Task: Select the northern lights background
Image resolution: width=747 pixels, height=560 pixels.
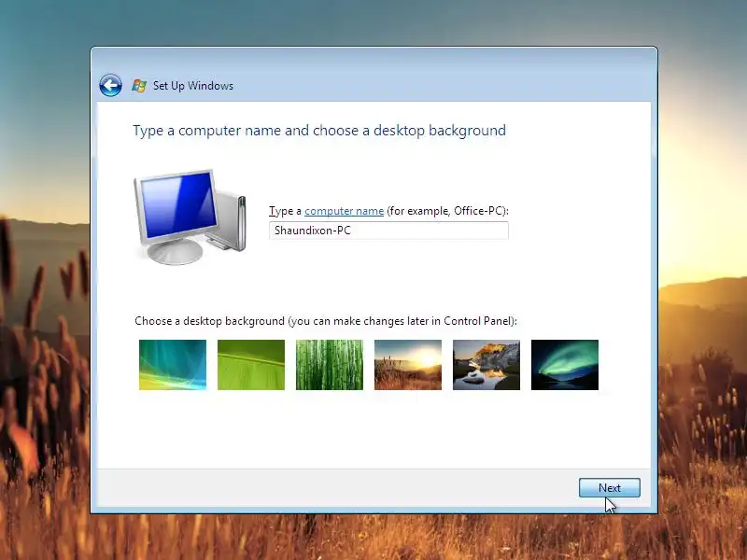Action: click(x=565, y=365)
